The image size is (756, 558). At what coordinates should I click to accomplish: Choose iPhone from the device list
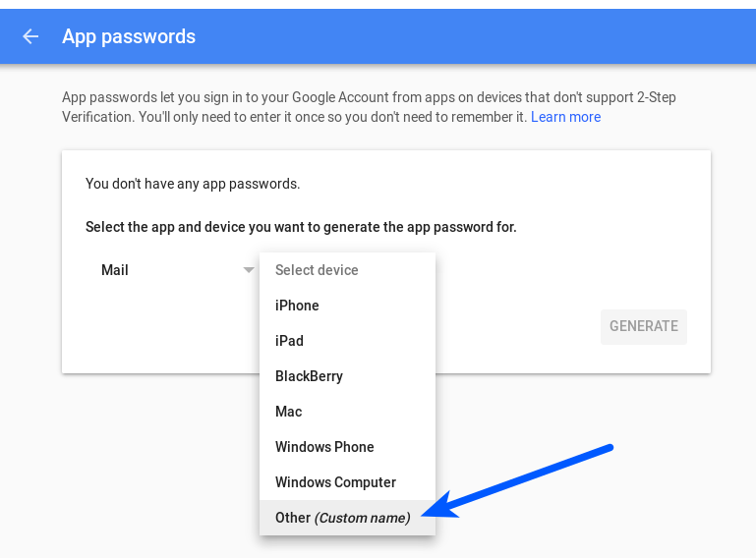[297, 306]
